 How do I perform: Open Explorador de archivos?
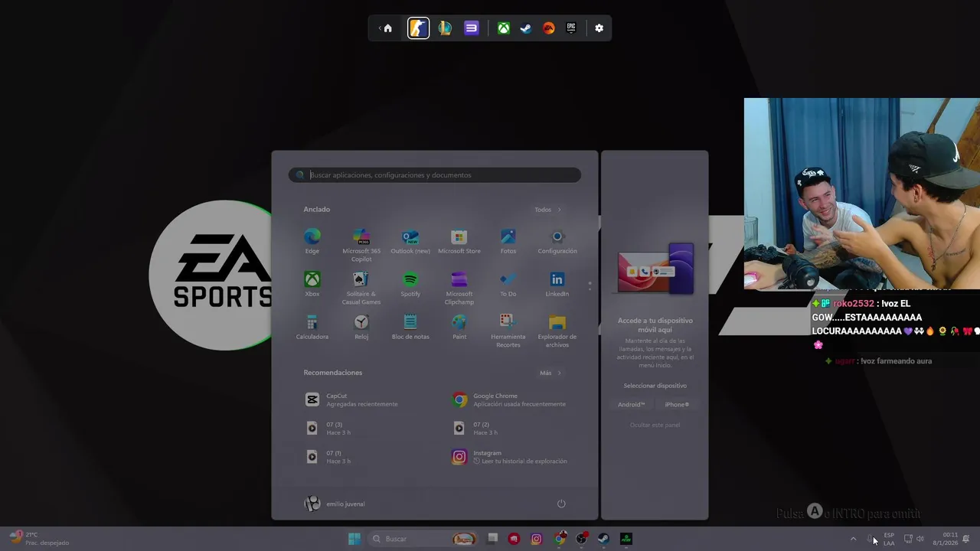[557, 331]
